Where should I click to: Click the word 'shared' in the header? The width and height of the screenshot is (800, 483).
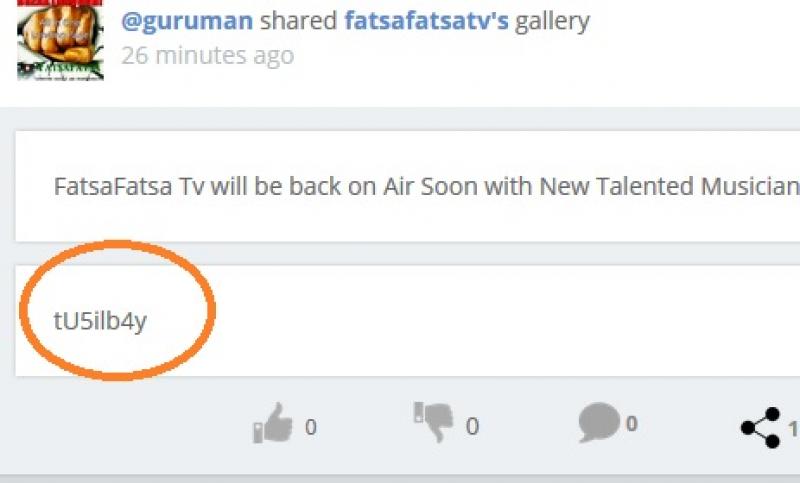pos(298,21)
